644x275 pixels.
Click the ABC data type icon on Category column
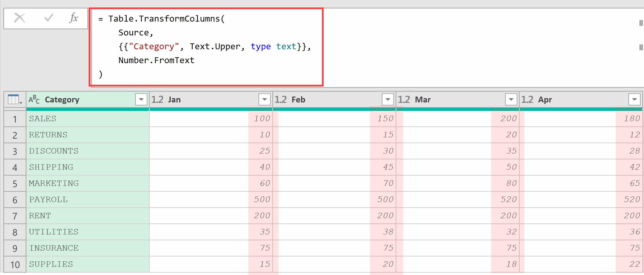coord(34,100)
